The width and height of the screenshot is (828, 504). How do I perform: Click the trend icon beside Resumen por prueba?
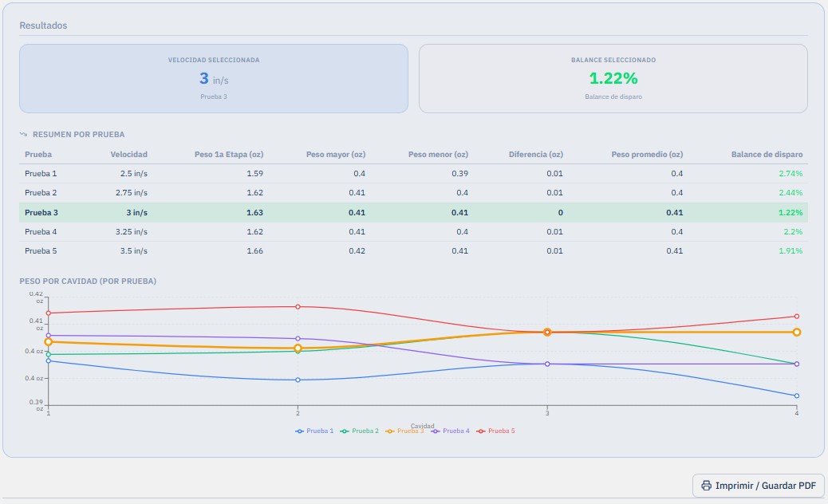click(x=23, y=135)
